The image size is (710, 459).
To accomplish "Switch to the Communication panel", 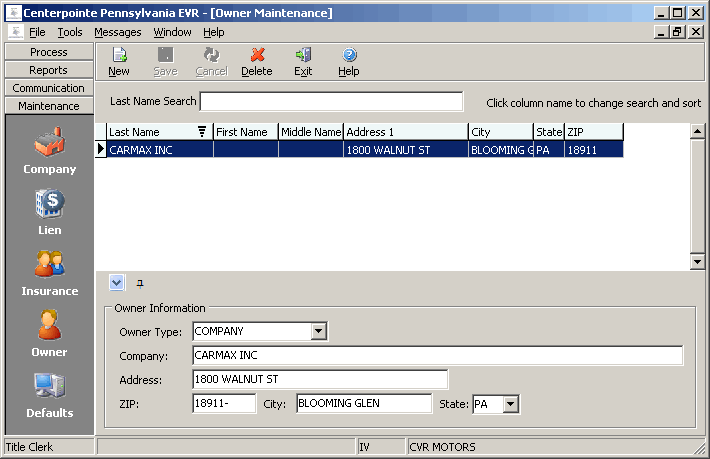I will coord(49,88).
